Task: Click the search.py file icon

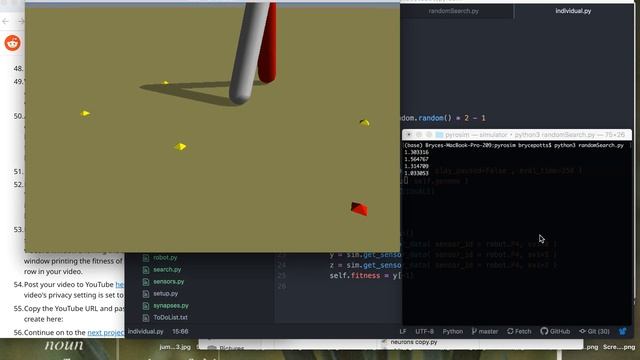Action: 146,270
